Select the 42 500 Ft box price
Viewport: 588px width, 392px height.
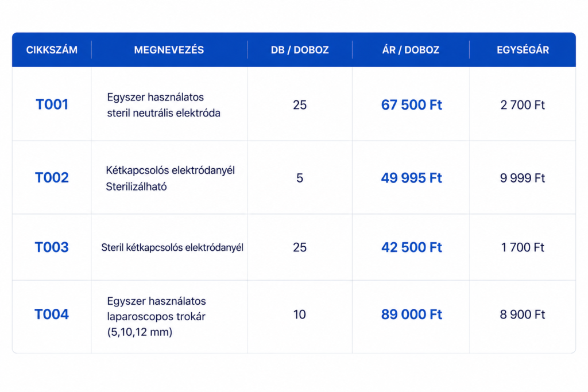(x=411, y=247)
